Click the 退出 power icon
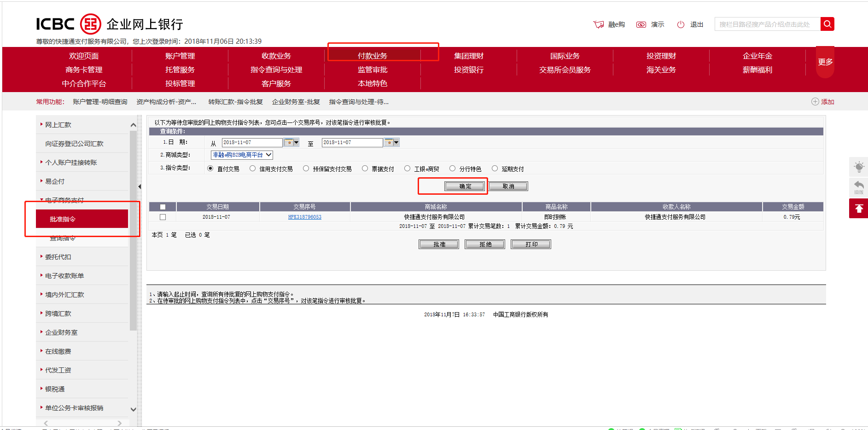This screenshot has height=430, width=868. (x=681, y=24)
